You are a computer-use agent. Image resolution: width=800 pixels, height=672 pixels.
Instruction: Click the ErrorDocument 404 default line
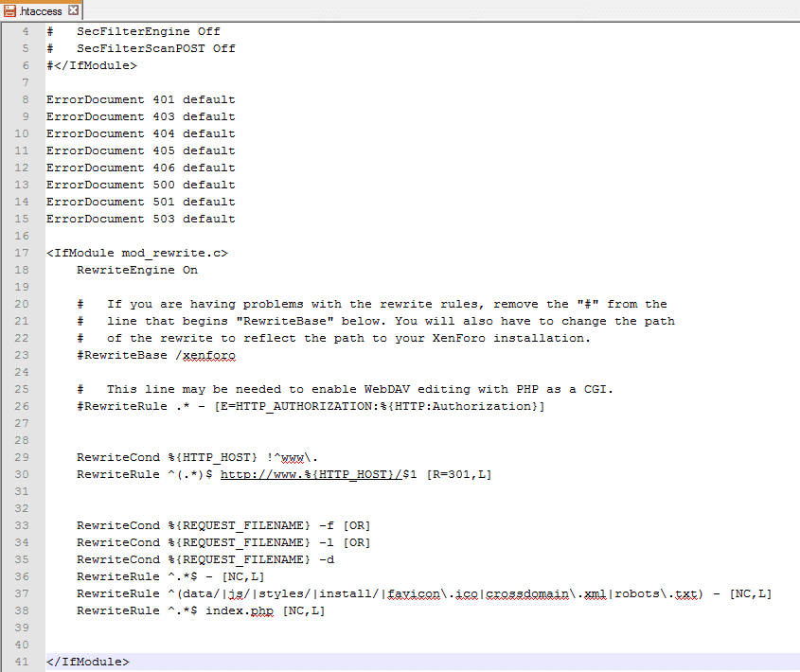click(140, 133)
